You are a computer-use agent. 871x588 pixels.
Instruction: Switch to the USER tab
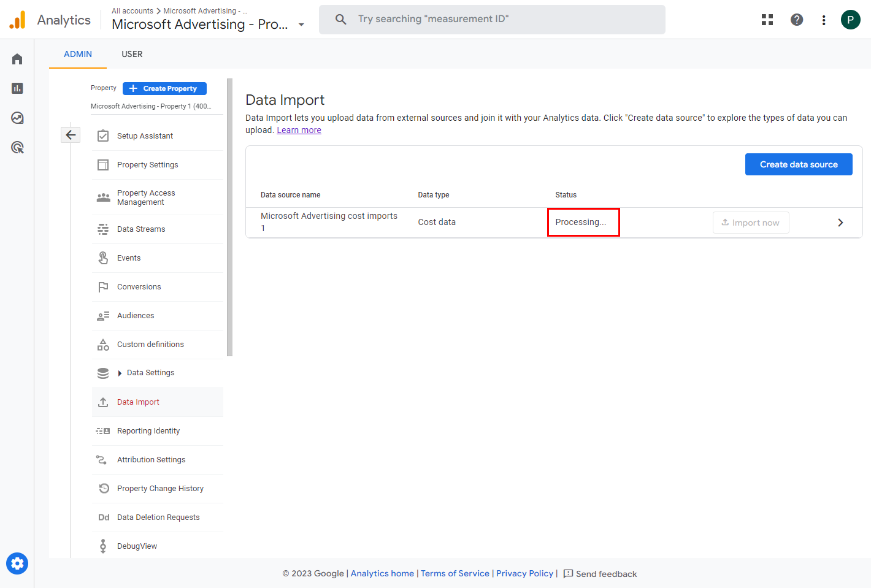coord(132,54)
